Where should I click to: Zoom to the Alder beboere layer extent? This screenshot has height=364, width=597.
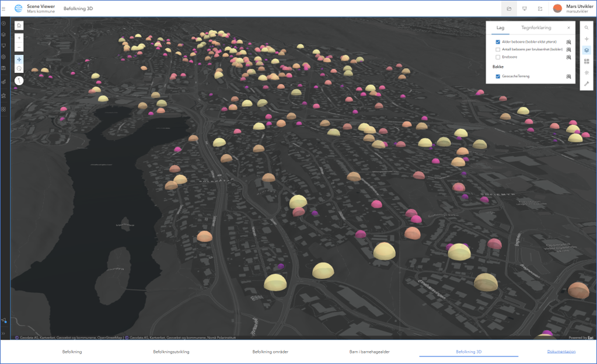(x=568, y=42)
